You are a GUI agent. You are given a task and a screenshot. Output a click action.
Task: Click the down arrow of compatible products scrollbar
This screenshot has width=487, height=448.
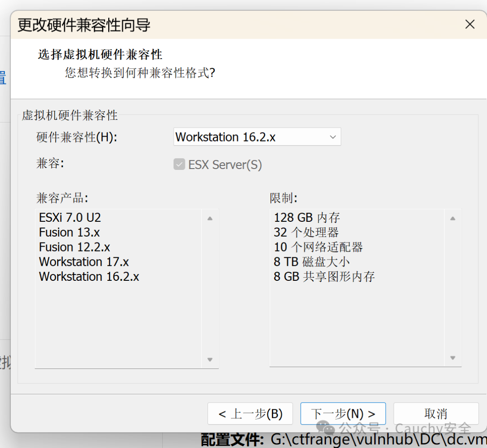210,360
